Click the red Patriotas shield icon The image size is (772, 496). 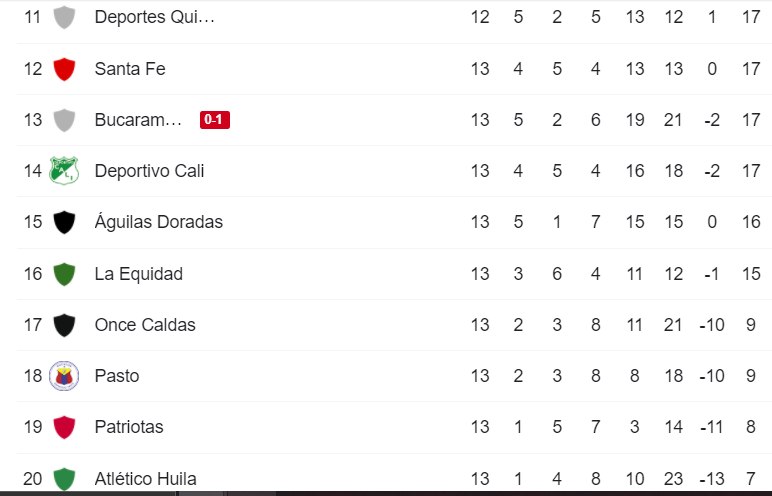click(x=64, y=427)
